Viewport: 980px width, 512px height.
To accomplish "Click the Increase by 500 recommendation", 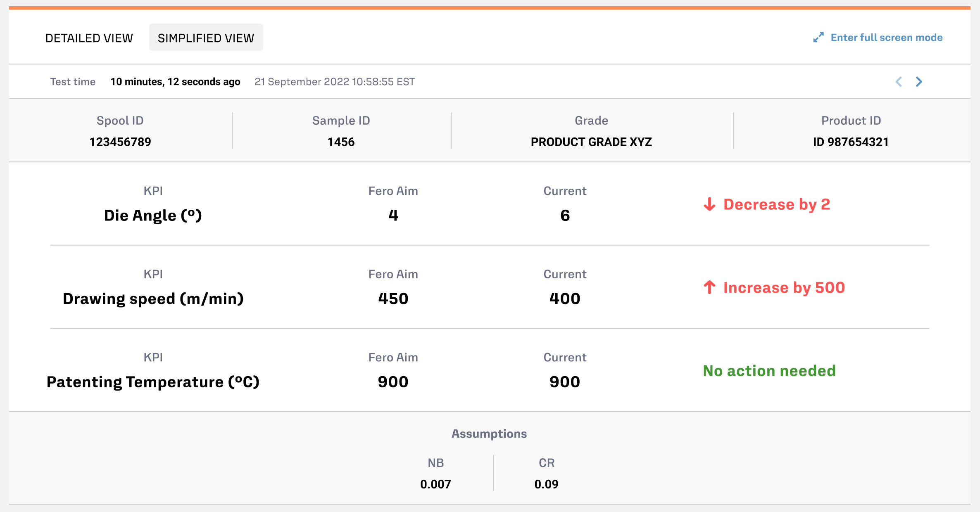I will [x=784, y=288].
